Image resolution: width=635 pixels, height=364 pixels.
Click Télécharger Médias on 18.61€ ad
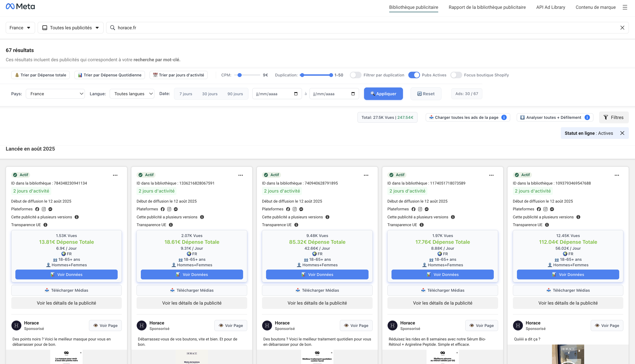coord(192,290)
